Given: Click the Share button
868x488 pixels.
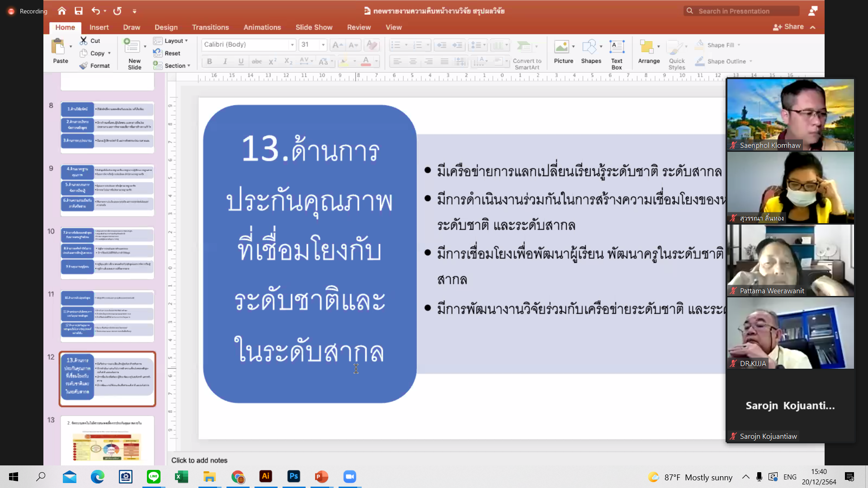Looking at the screenshot, I should click(788, 27).
